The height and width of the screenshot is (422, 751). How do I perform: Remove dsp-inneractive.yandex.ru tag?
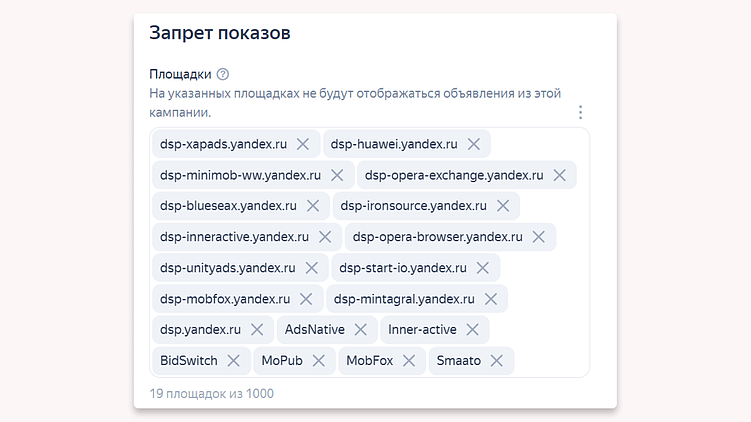[325, 237]
